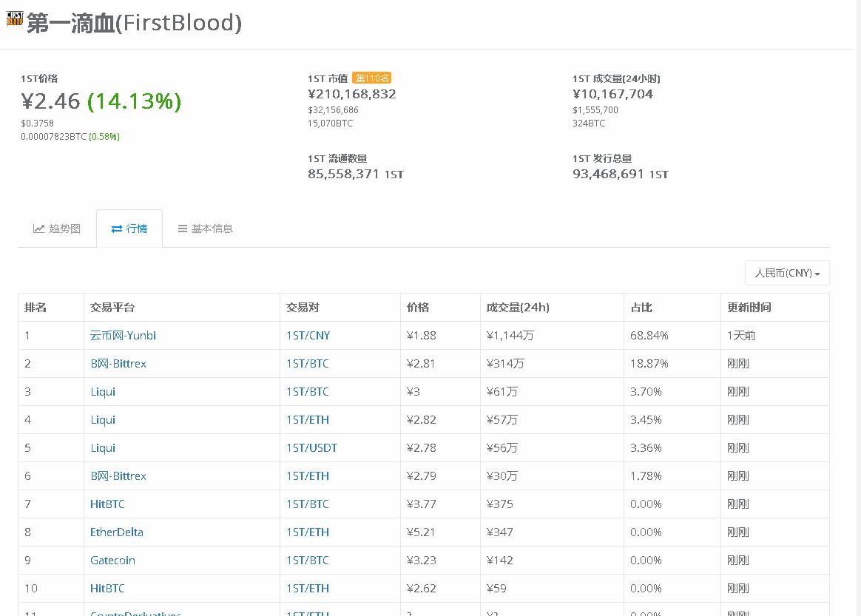
Task: Click HitBTC link in row 7
Action: point(107,504)
